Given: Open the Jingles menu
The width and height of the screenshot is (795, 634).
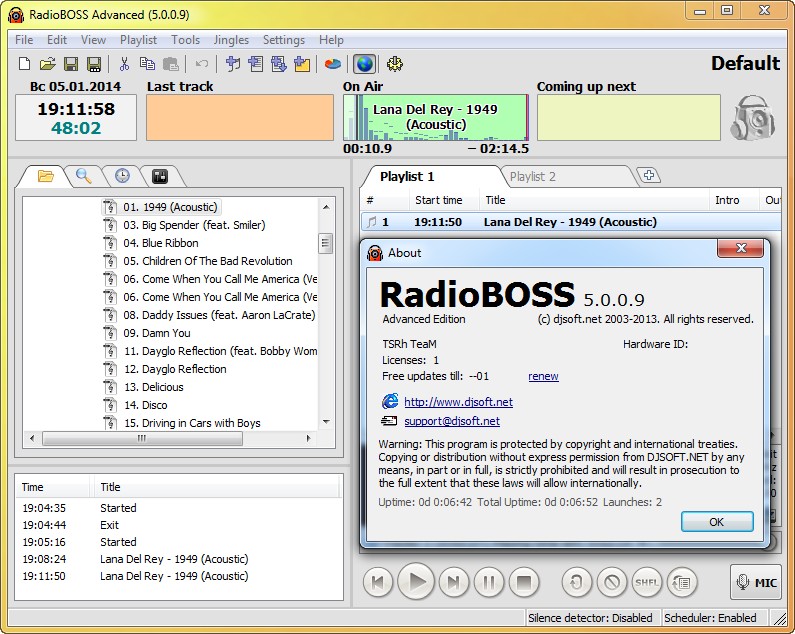Looking at the screenshot, I should click(231, 40).
